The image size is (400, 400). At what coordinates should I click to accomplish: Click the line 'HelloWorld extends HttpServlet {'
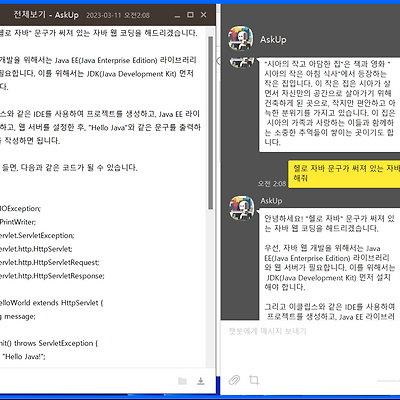(x=52, y=303)
